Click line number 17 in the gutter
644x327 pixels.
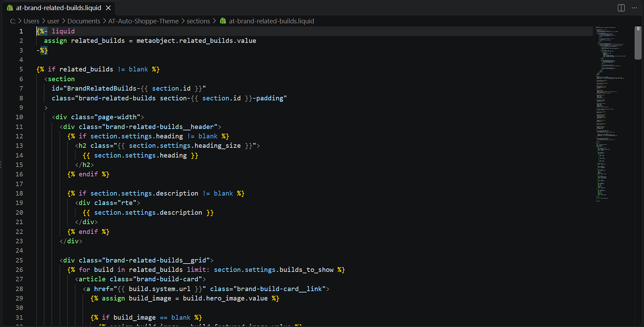[x=19, y=184]
